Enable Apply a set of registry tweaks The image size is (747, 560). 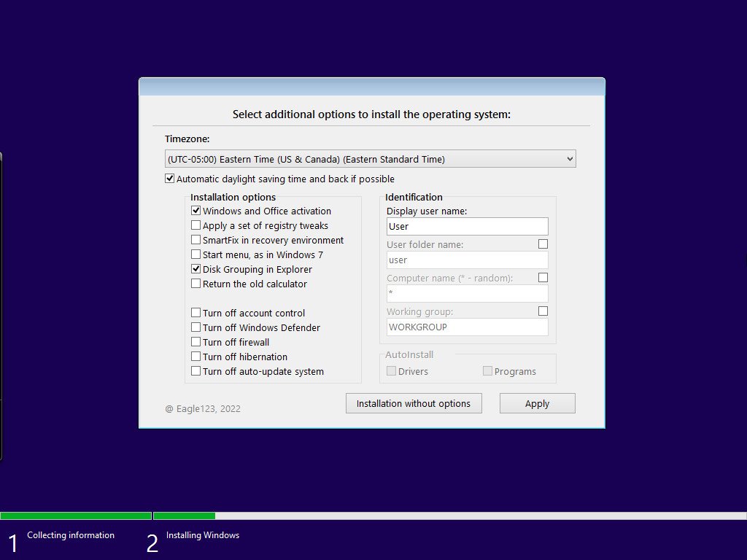click(x=196, y=225)
